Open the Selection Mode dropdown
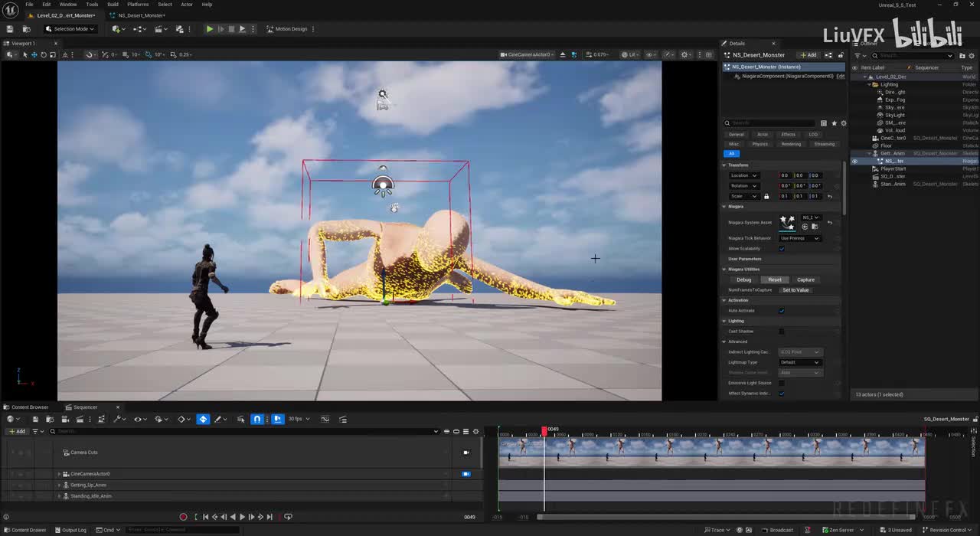980x536 pixels. pyautogui.click(x=70, y=29)
